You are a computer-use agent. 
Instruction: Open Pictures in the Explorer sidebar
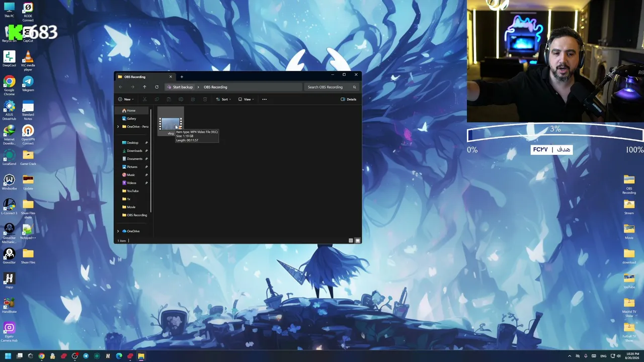(133, 167)
